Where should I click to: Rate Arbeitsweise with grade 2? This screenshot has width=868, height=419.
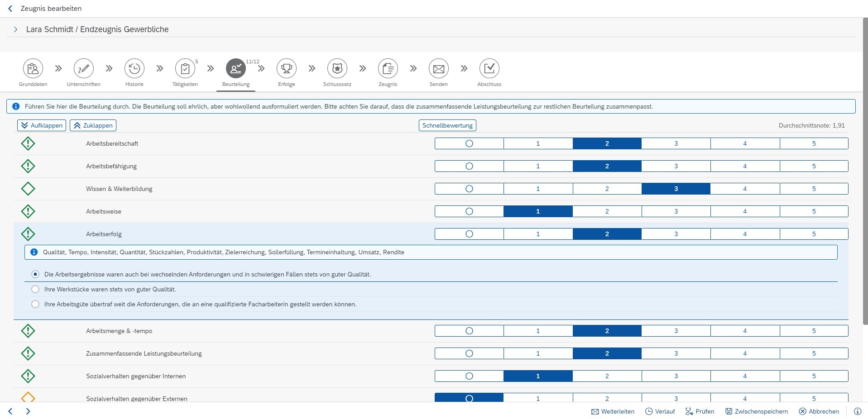click(x=607, y=211)
